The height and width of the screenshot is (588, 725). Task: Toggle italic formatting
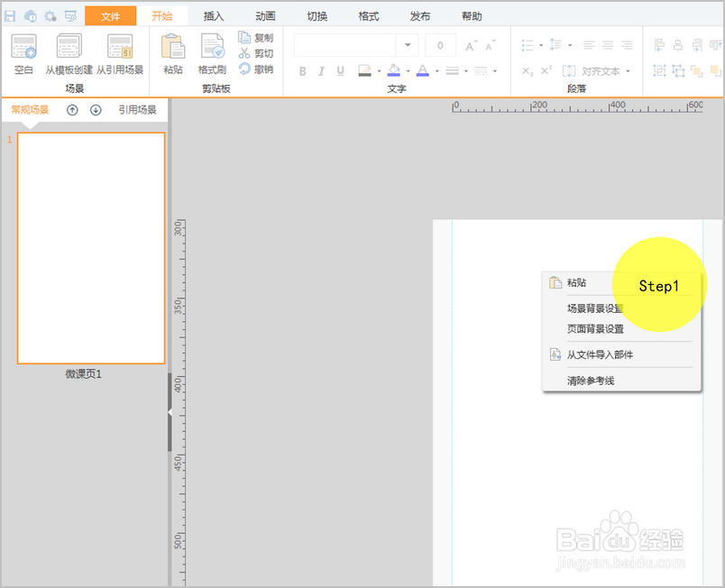[321, 71]
